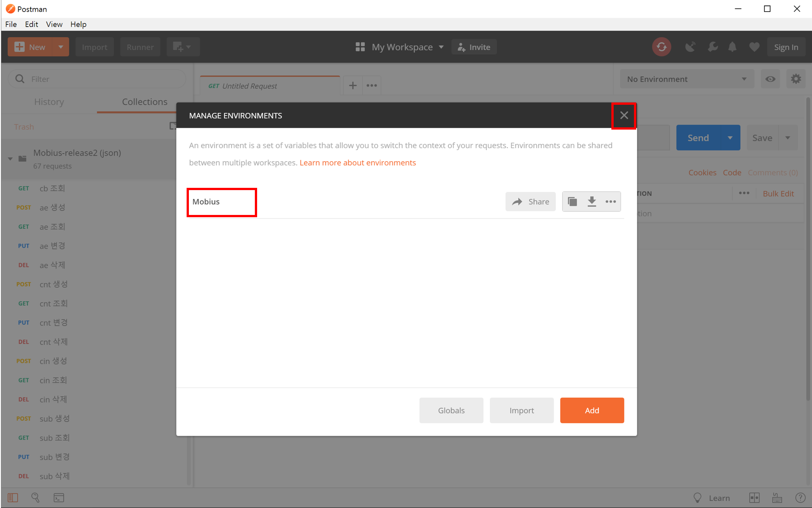Open params table options ellipsis near Bulk Edit

[744, 193]
